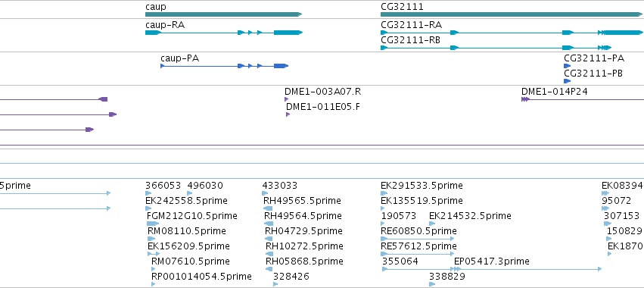
Task: Click EK135519.5prime label
Action: 422,201
